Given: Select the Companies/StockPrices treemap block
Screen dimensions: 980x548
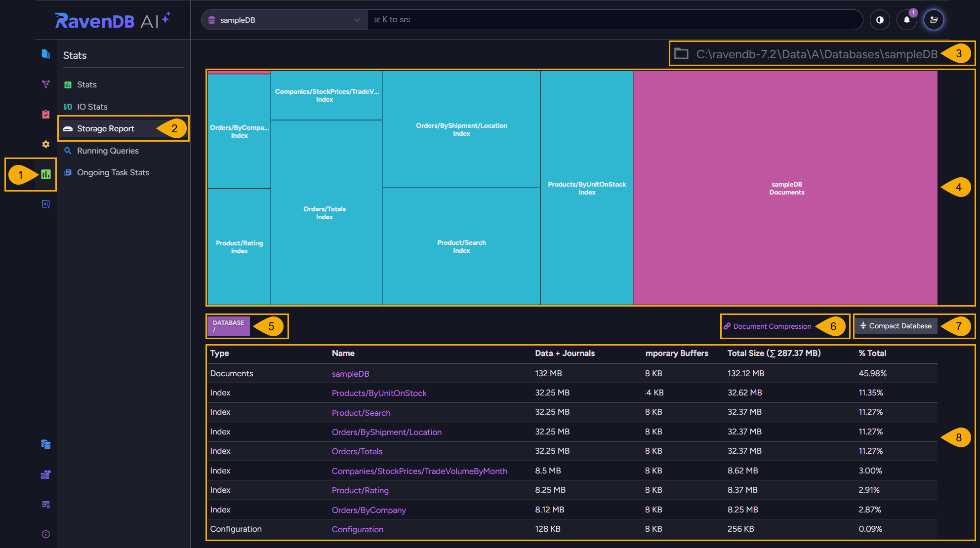Looking at the screenshot, I should pyautogui.click(x=327, y=95).
